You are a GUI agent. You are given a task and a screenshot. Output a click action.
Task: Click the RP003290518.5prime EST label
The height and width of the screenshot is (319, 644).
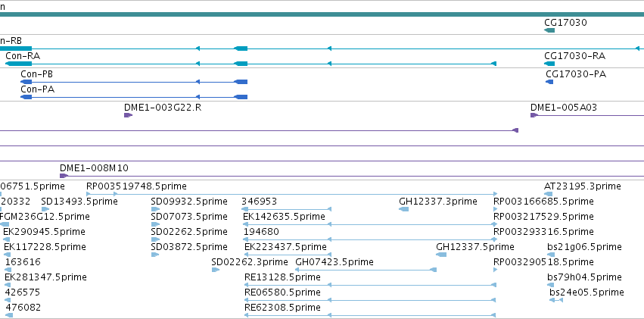coord(544,262)
